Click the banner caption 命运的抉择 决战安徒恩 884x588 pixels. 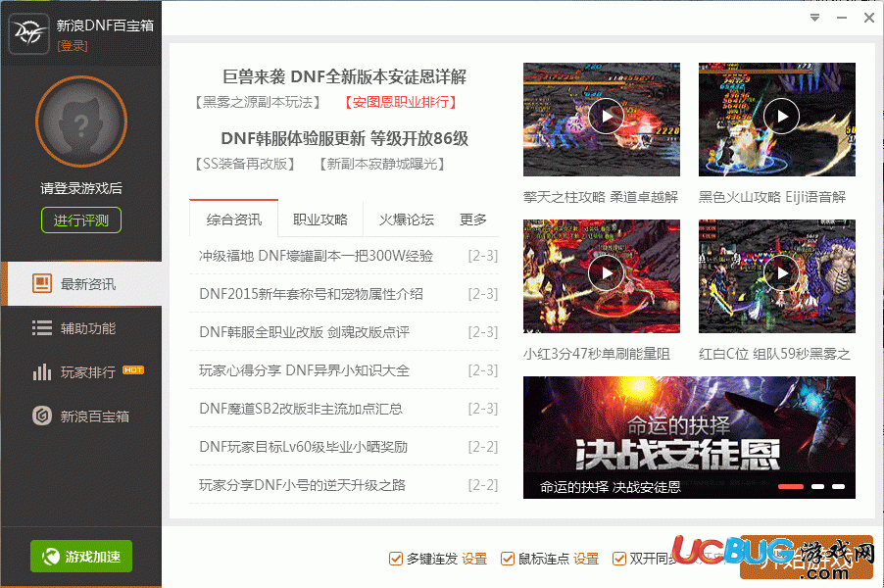click(x=610, y=487)
